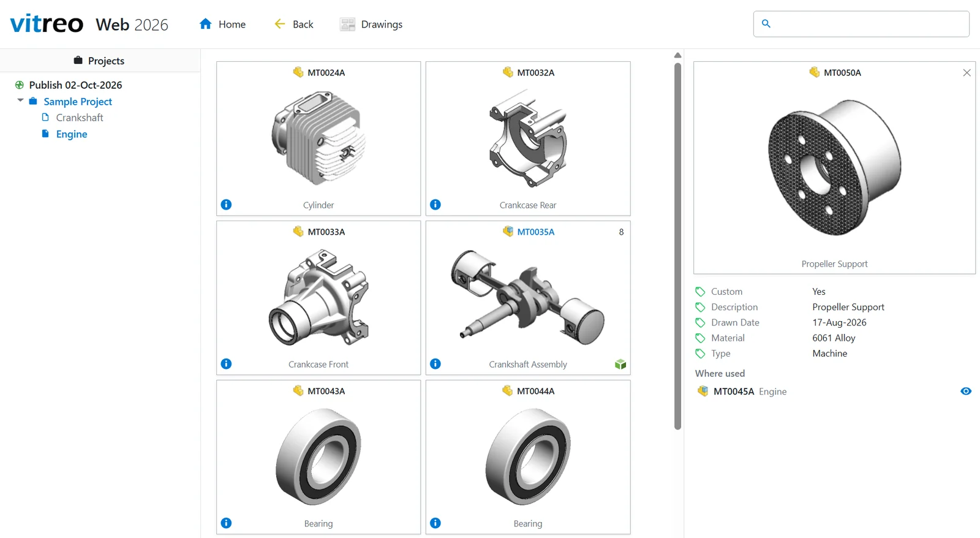980x538 pixels.
Task: Open info for MT0043A Bearing
Action: 226,523
